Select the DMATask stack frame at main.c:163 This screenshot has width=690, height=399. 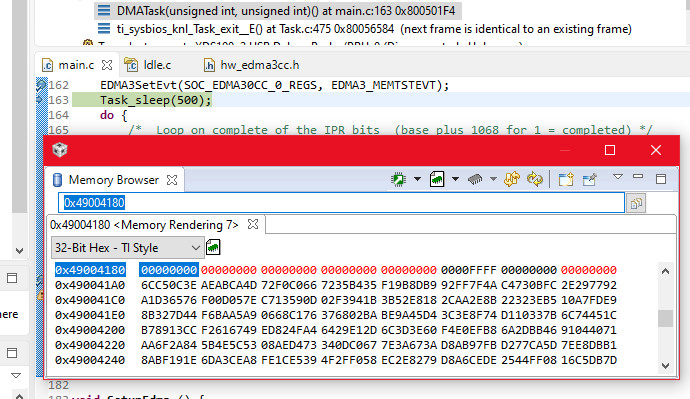[x=278, y=11]
